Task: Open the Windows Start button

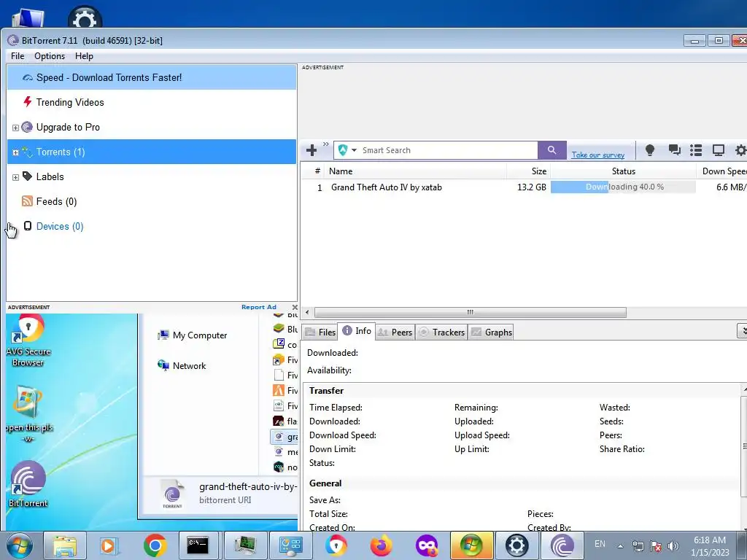Action: 20,545
